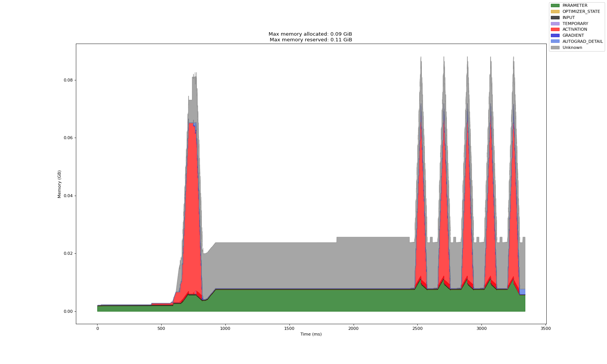
Task: Click the yellow OPTIMIZER_STATE legend swatch
Action: pyautogui.click(x=555, y=12)
